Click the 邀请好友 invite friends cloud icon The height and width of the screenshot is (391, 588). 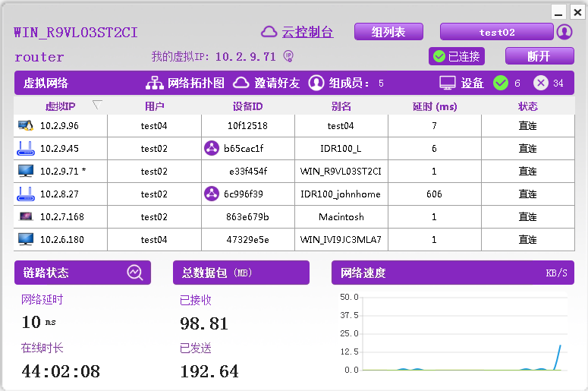click(x=241, y=83)
